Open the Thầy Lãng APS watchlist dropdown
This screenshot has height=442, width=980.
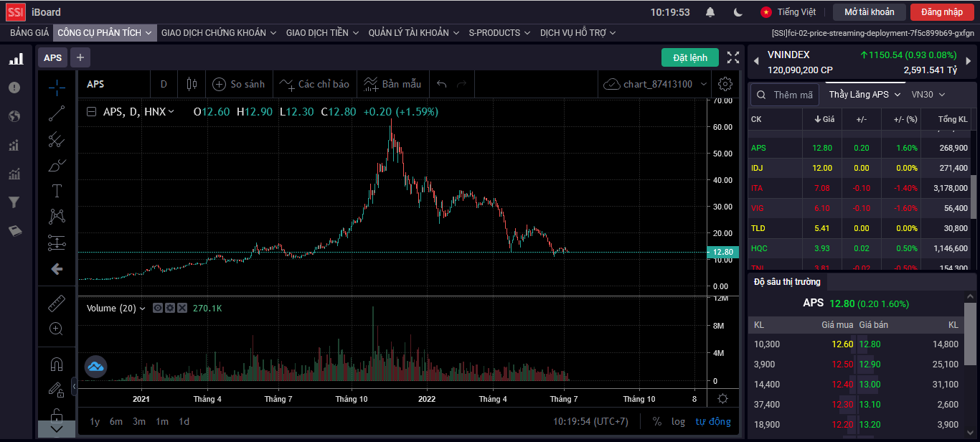[x=864, y=95]
